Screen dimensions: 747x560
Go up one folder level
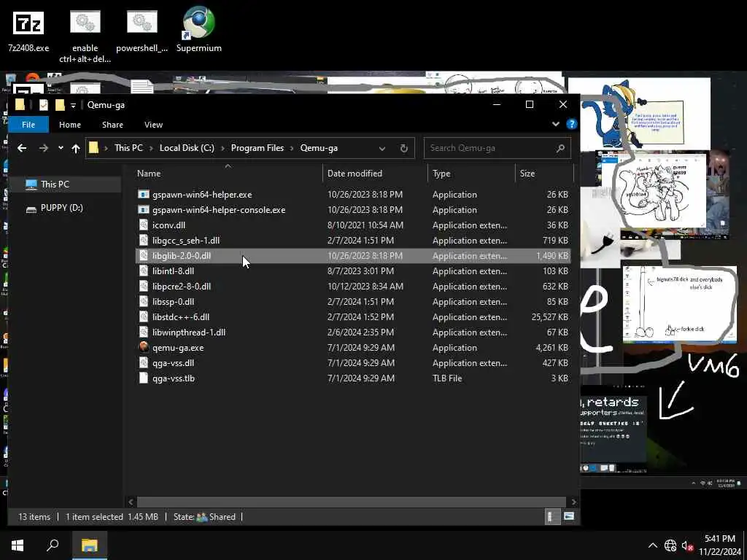tap(76, 149)
